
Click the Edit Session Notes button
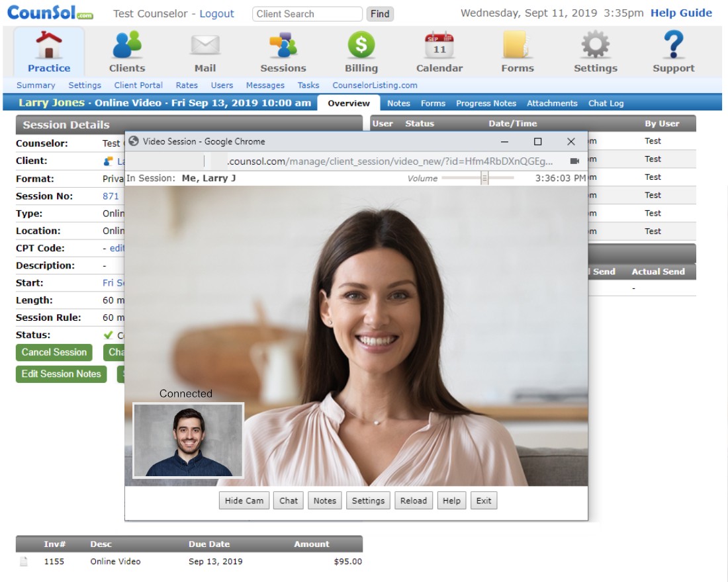point(61,374)
